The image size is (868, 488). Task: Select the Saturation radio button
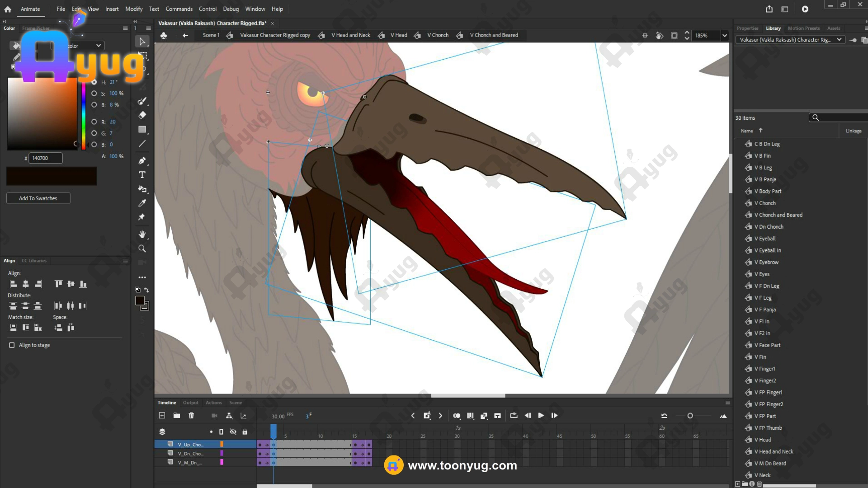coord(94,94)
